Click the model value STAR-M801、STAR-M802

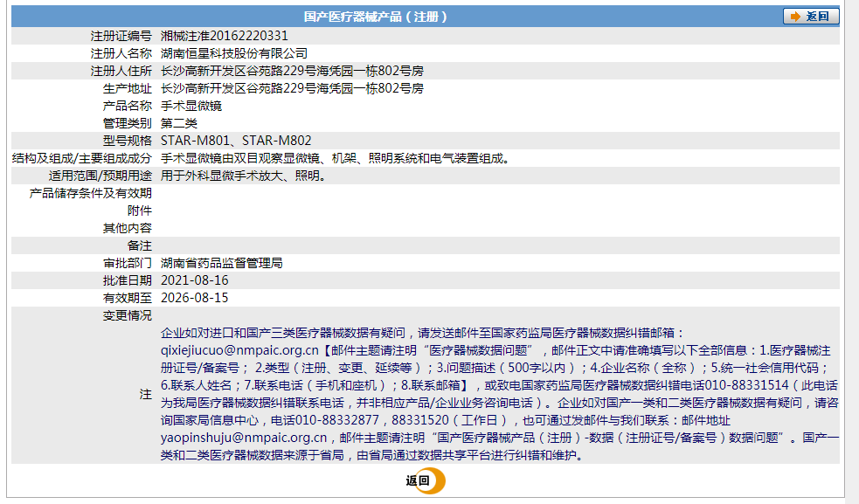pyautogui.click(x=236, y=141)
